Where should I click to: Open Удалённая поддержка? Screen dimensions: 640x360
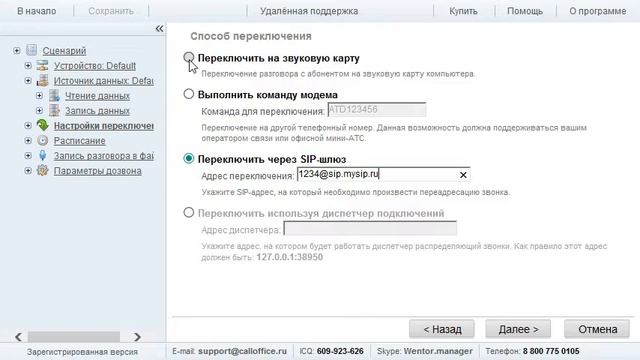pos(309,11)
